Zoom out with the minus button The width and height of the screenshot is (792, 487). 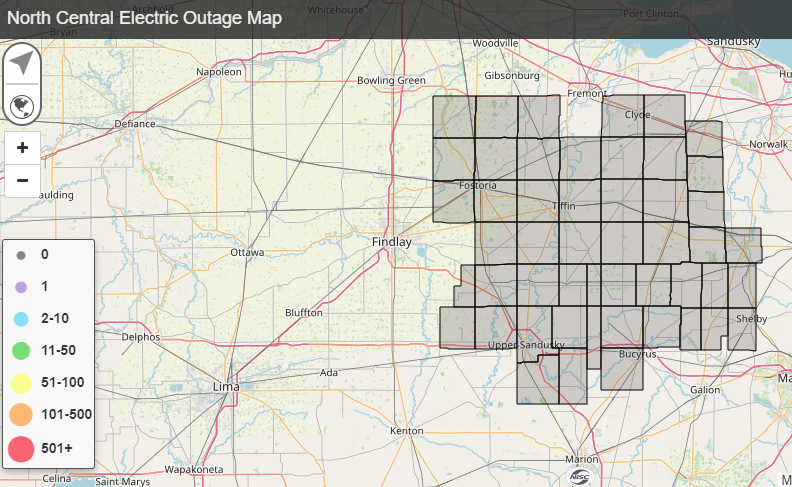click(22, 181)
